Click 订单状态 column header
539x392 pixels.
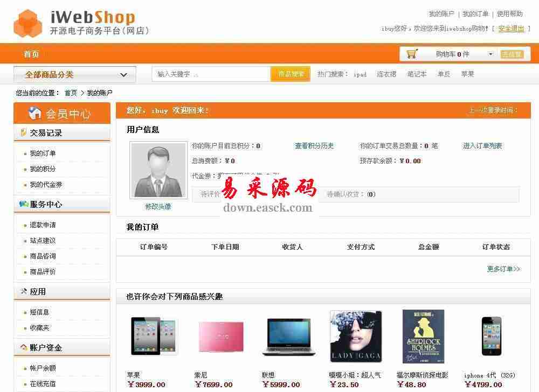point(496,247)
